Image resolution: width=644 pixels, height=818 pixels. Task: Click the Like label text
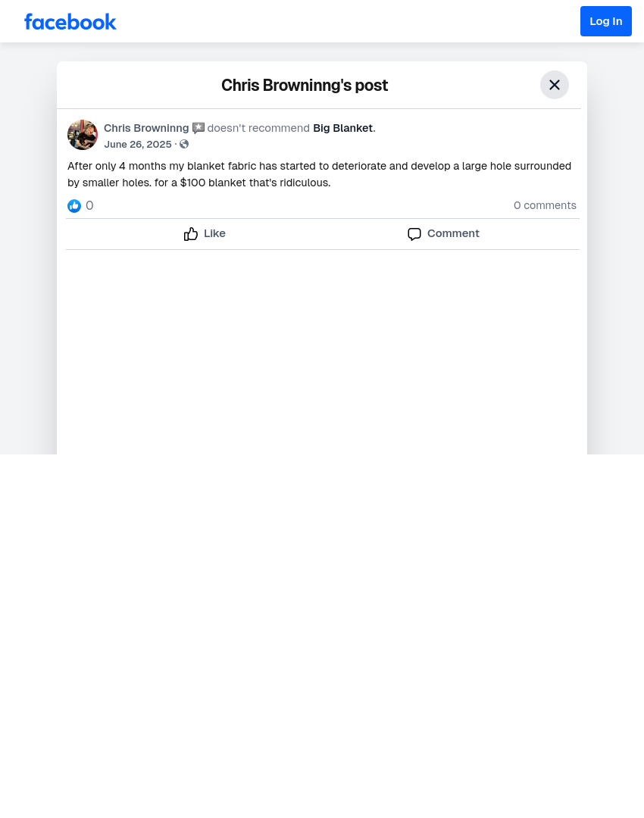point(214,234)
